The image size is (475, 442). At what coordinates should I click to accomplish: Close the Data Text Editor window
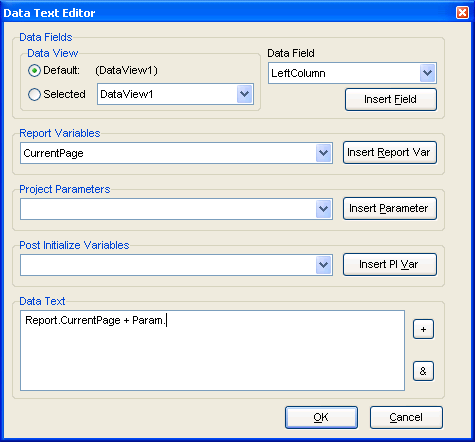pyautogui.click(x=462, y=13)
